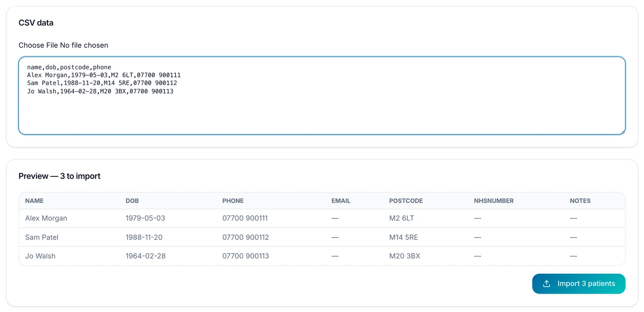The image size is (644, 312).
Task: Click the Sam Patel line in CSV textarea
Action: pyautogui.click(x=102, y=83)
